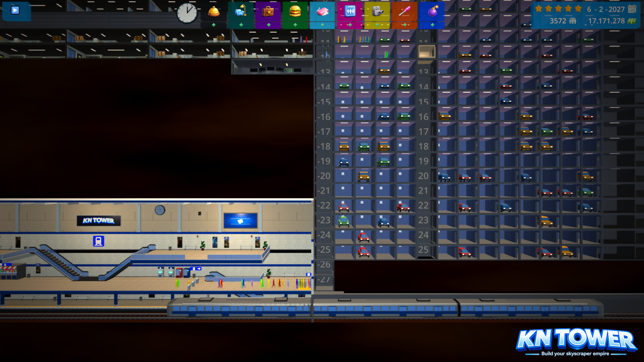Click floor label 20 on right shaft
This screenshot has height=362, width=644.
click(x=423, y=176)
